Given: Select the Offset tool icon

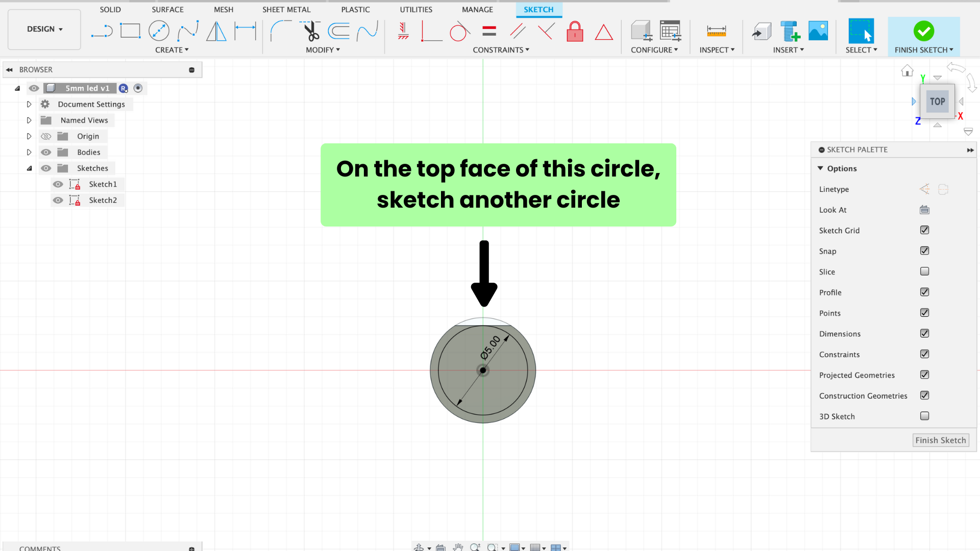Looking at the screenshot, I should pos(339,31).
